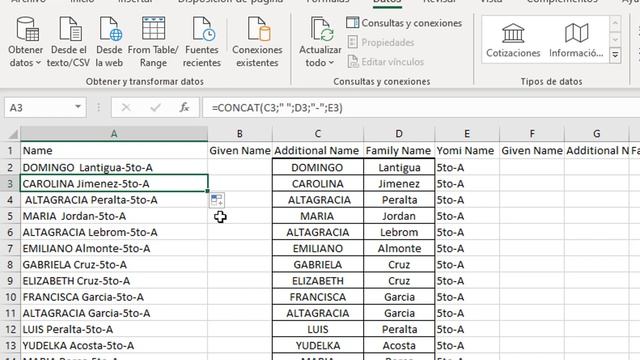Image resolution: width=640 pixels, height=360 pixels.
Task: Click cell 'LUIS Peralta-5to-A'
Action: (x=114, y=329)
